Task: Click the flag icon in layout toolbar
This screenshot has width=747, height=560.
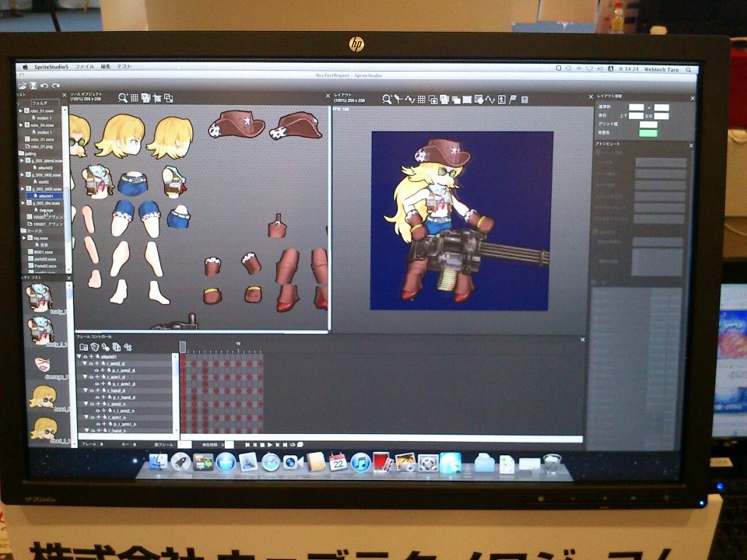Action: (x=513, y=100)
